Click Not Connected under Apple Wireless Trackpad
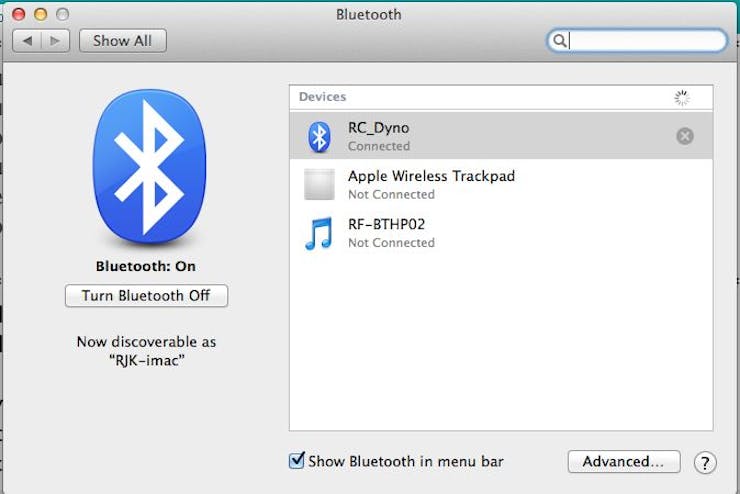The width and height of the screenshot is (740, 494). [391, 194]
